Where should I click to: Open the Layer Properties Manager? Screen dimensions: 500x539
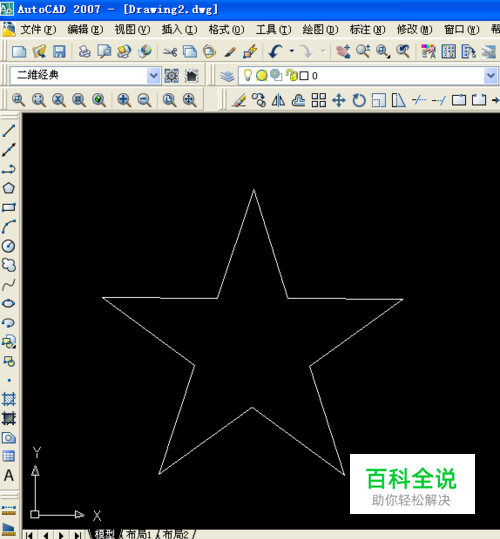pos(227,76)
